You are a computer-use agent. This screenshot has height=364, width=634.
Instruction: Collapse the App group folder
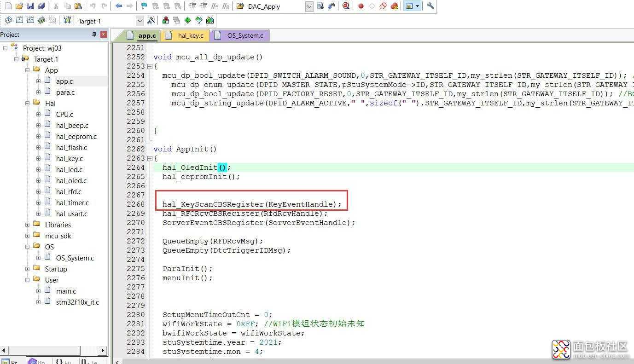click(28, 70)
